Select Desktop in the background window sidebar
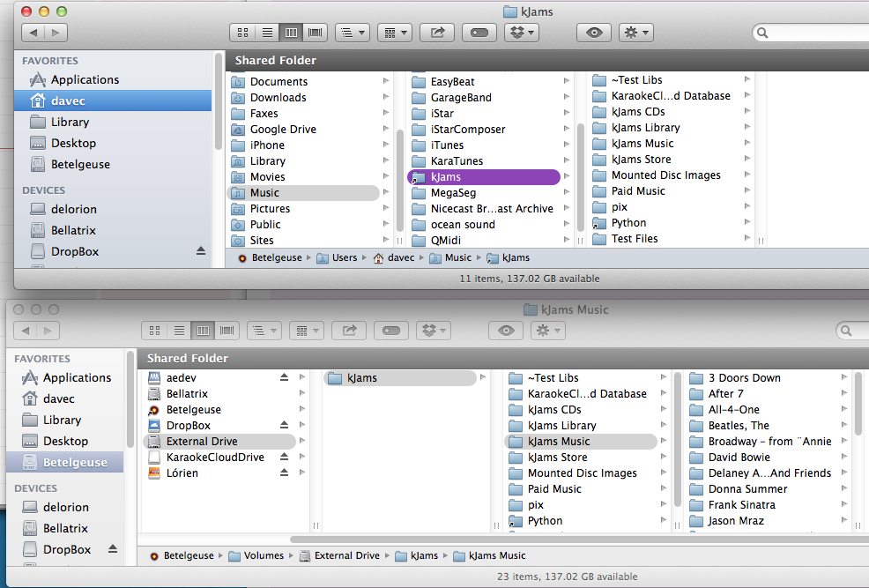Screen dimensions: 869x588 pyautogui.click(x=65, y=441)
